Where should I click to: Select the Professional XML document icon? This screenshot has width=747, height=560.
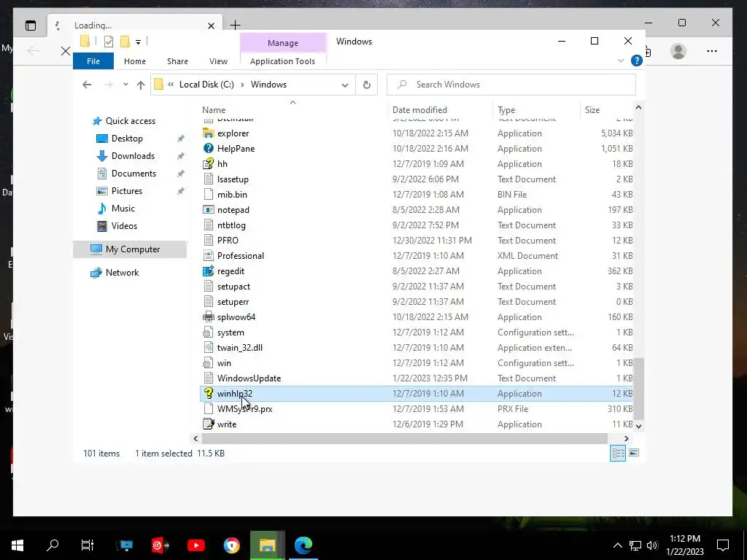(208, 256)
